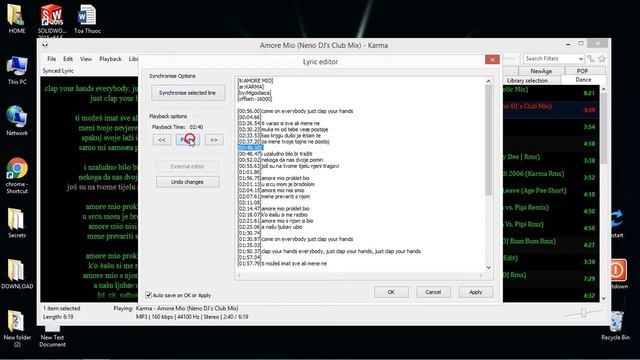This screenshot has height=360, width=640.
Task: Select the 2006 (Karma Rmx) playlist track
Action: tap(551, 176)
